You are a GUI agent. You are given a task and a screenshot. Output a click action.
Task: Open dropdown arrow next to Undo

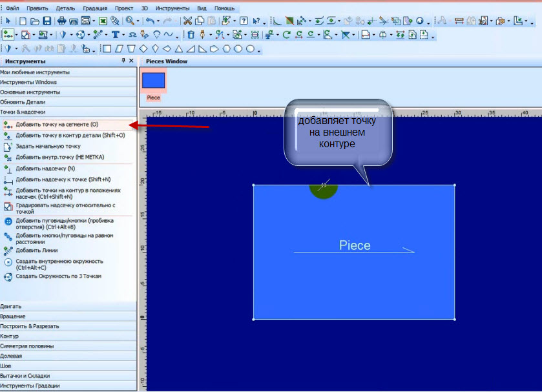(x=158, y=21)
